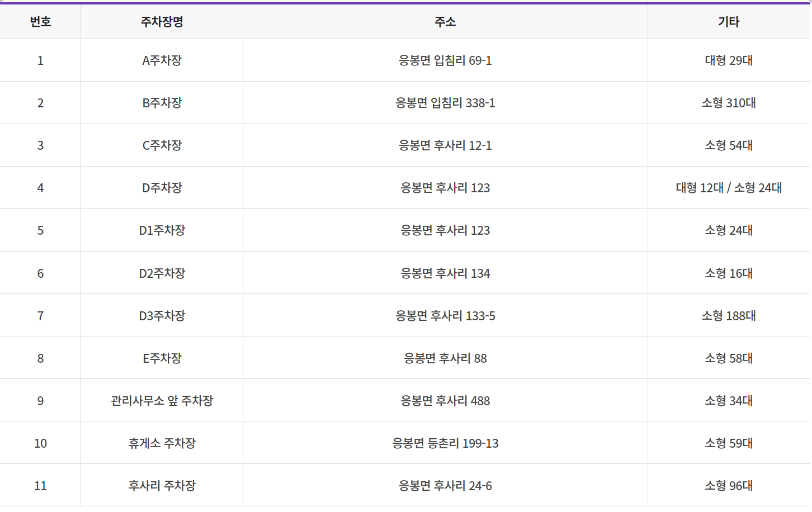Click address 응봉면 입침리 338-1
Image resolution: width=812 pixels, height=512 pixels.
click(x=445, y=103)
